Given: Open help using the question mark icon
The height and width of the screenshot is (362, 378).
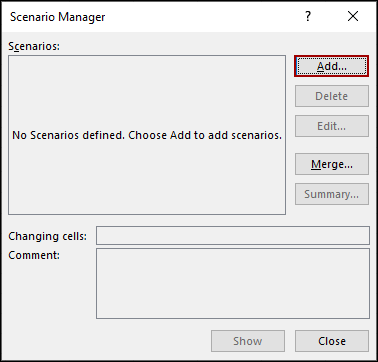Looking at the screenshot, I should [x=308, y=16].
